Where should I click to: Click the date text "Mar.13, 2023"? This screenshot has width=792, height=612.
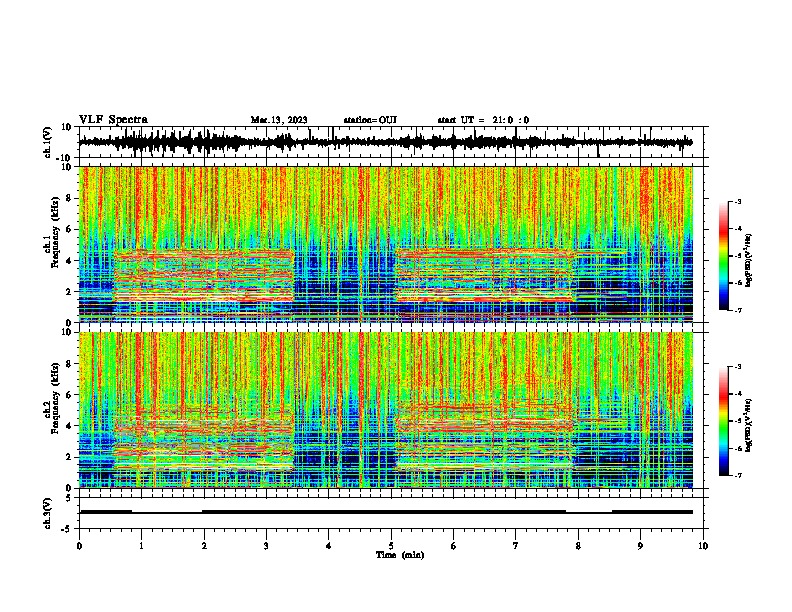click(279, 120)
